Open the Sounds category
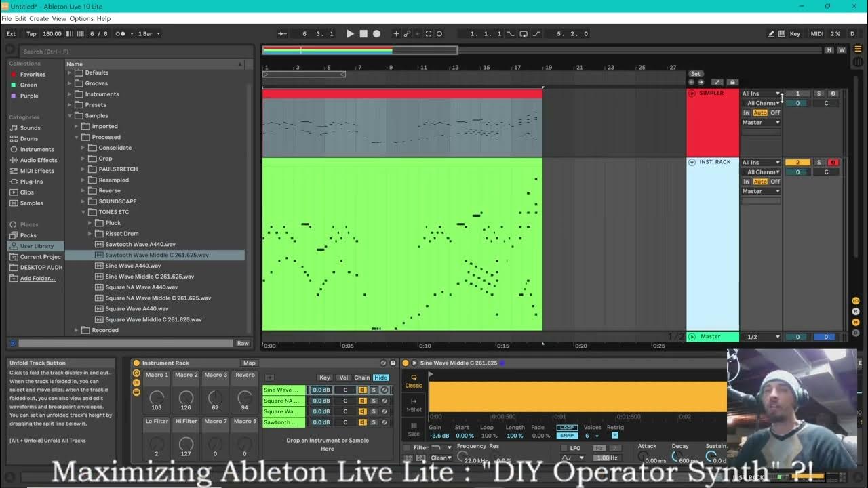The image size is (868, 488). point(30,127)
